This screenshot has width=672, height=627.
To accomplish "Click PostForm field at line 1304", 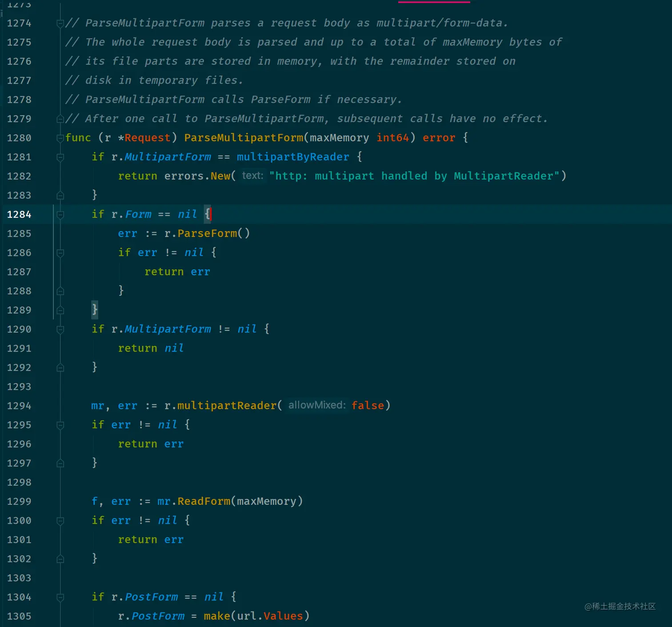I will tap(151, 596).
